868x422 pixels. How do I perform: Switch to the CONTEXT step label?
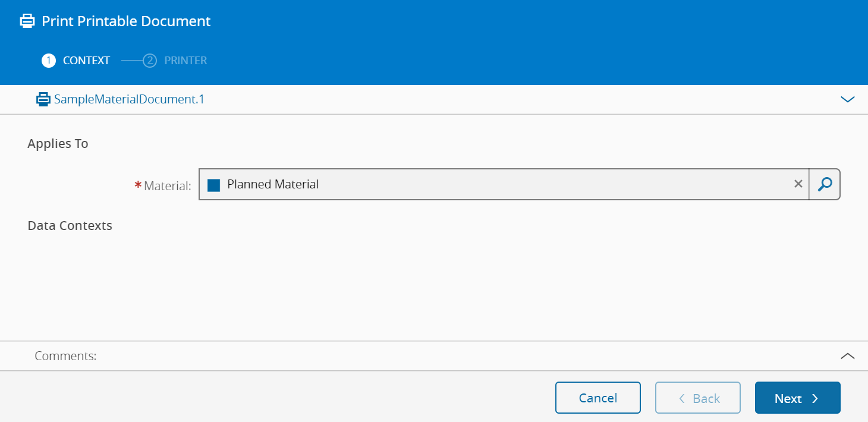tap(86, 61)
